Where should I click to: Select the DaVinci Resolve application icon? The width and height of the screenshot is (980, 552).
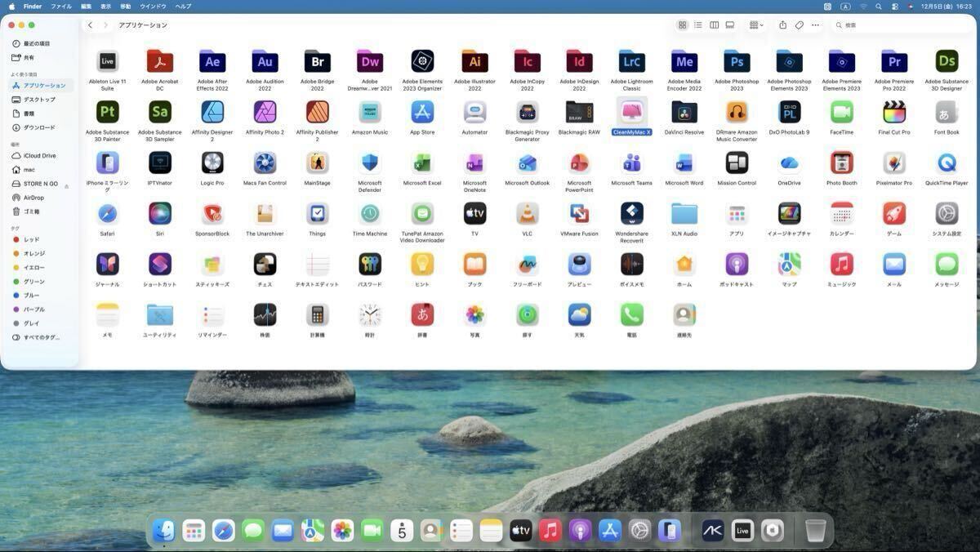tap(684, 113)
